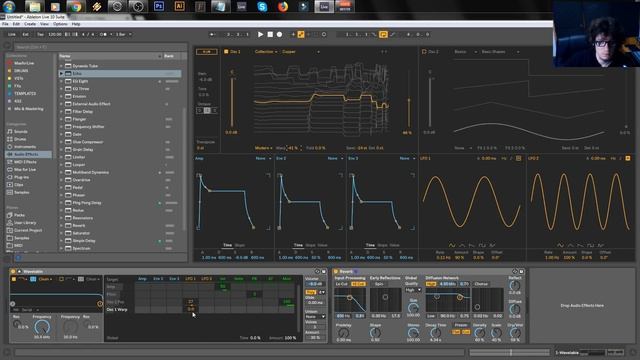Expand the Echo device in browser

tap(61, 73)
